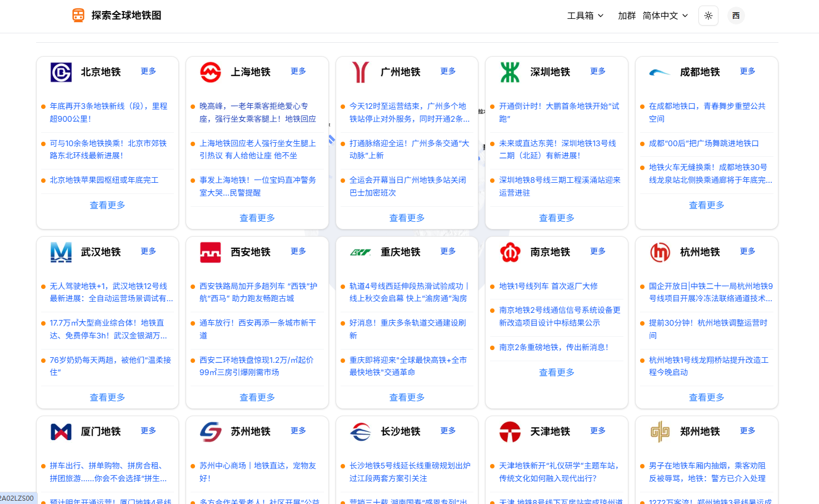The width and height of the screenshot is (819, 504).
Task: Open news 北京地铁苹果园枢纽或年底完工
Action: [104, 180]
